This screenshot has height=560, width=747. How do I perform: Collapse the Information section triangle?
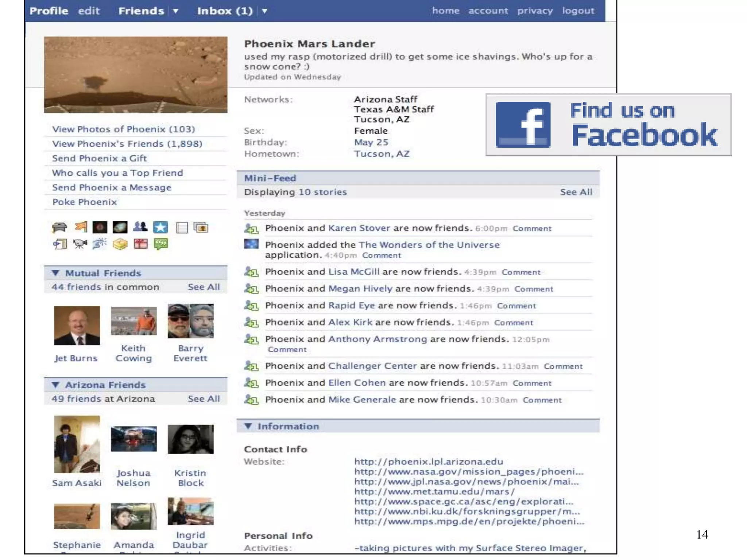tap(248, 426)
